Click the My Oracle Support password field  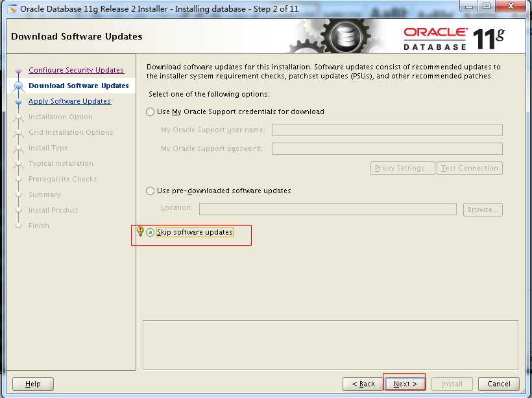coord(387,148)
